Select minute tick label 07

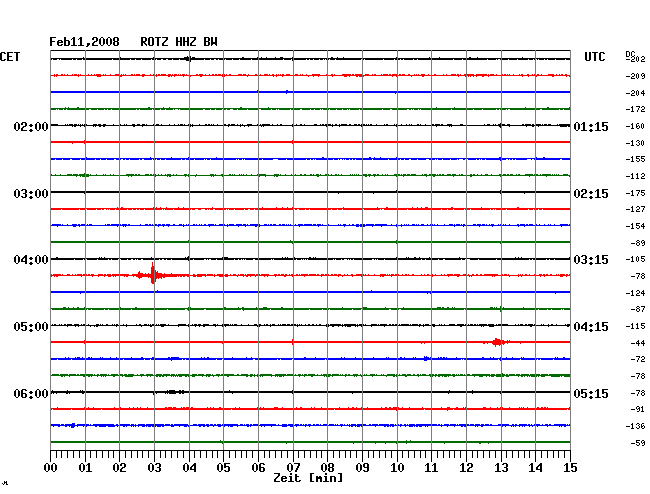click(x=293, y=467)
